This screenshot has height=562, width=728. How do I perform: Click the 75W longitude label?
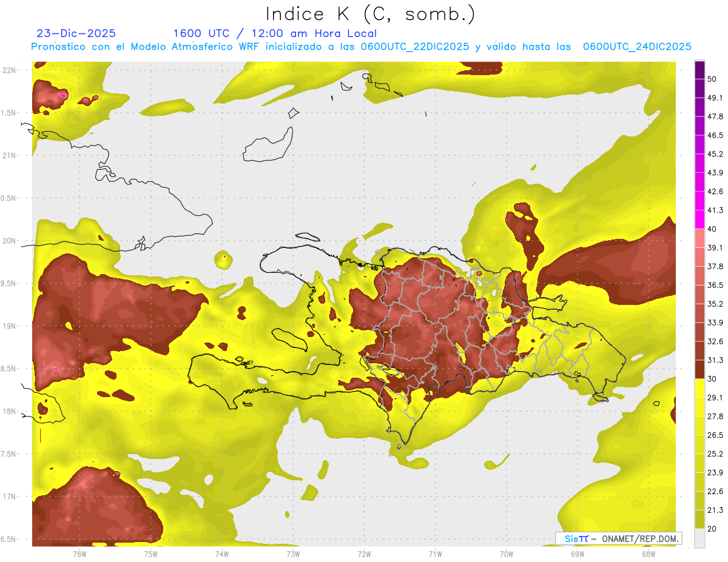click(150, 554)
